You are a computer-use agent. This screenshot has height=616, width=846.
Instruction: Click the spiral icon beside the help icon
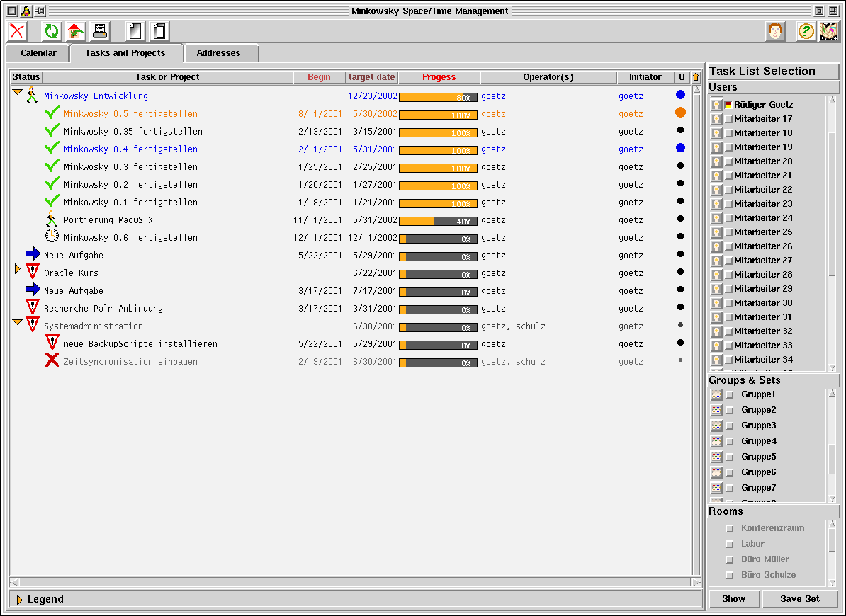pos(829,31)
